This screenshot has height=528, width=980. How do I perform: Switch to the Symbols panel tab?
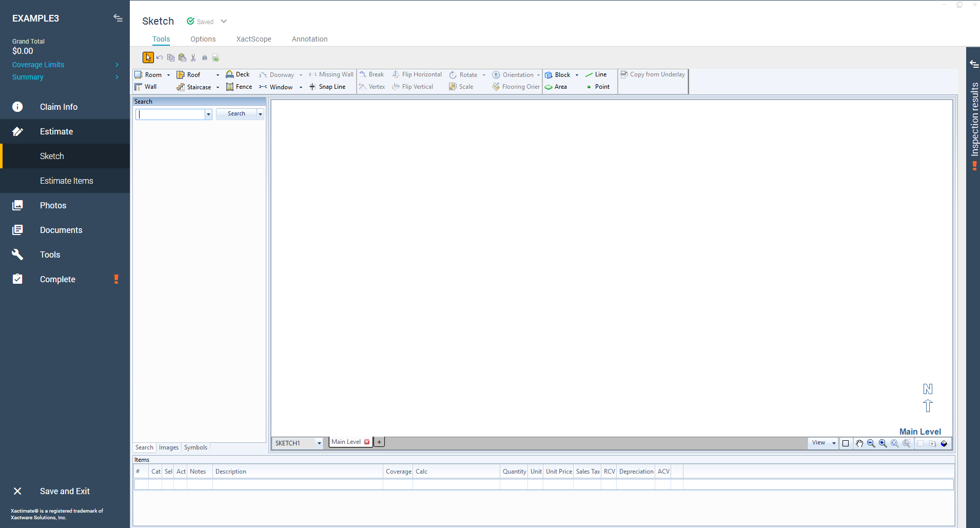point(195,447)
